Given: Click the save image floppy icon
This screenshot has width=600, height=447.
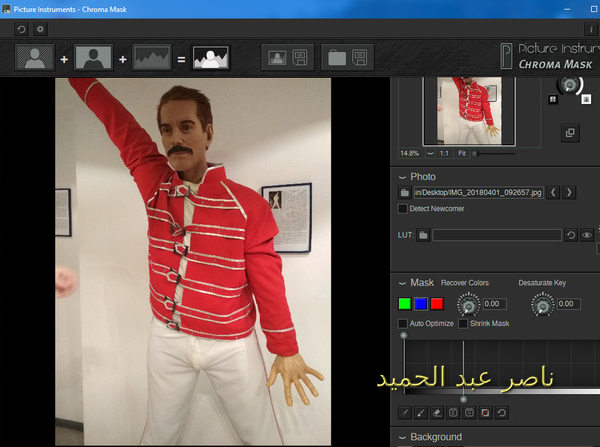Looking at the screenshot, I should pos(300,58).
